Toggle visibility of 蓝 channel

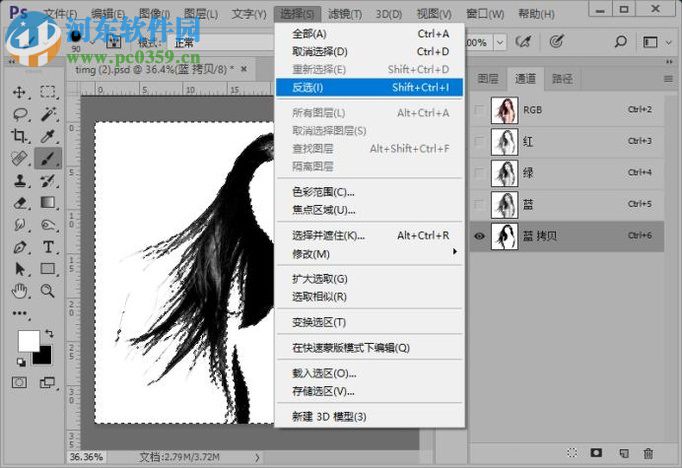[x=479, y=204]
